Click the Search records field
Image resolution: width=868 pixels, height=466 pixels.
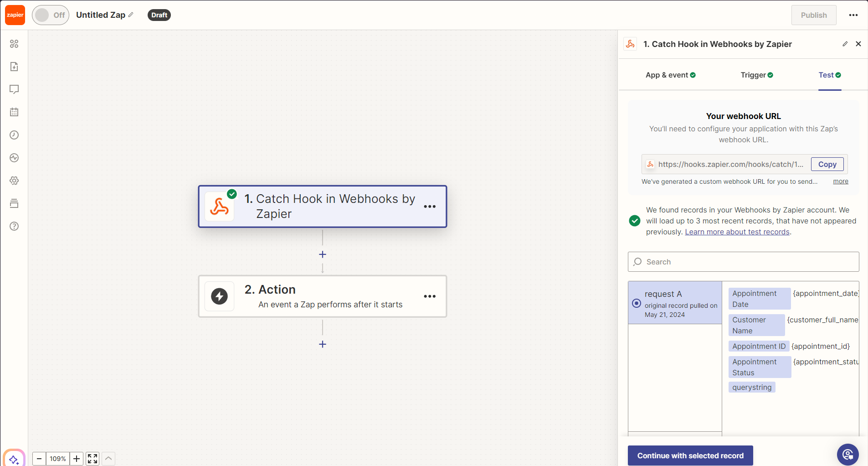pyautogui.click(x=742, y=262)
